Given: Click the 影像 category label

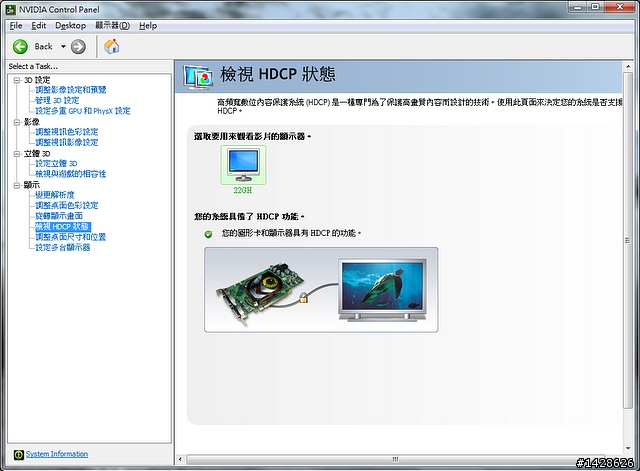Looking at the screenshot, I should point(31,122).
